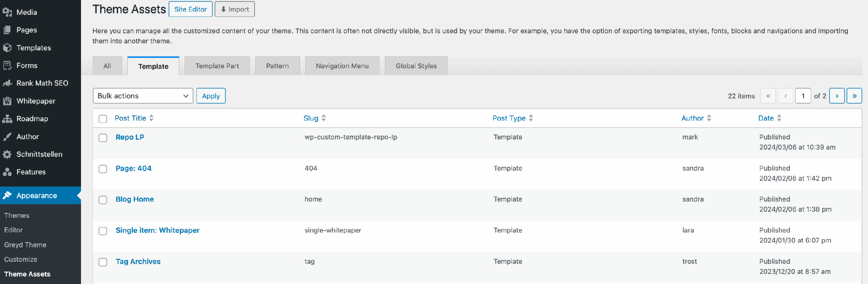
Task: Click the Features sidebar icon
Action: click(x=7, y=172)
